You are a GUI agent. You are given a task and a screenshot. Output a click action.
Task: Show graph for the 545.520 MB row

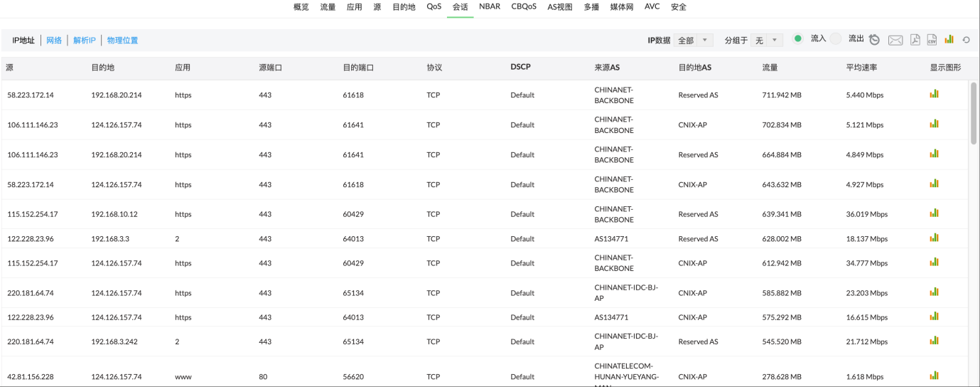(x=935, y=340)
